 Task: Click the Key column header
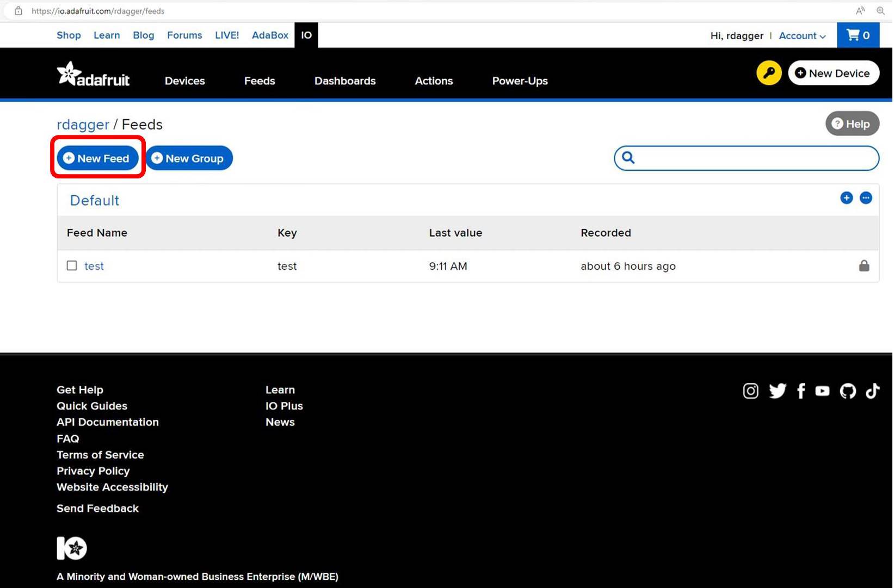click(287, 233)
